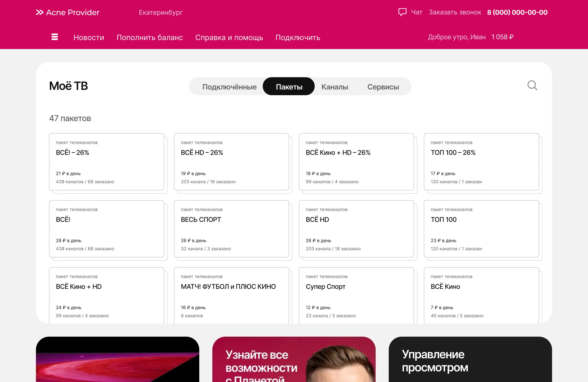588x382 pixels.
Task: Open the ТОП 100 – 26% package
Action: [x=481, y=162]
